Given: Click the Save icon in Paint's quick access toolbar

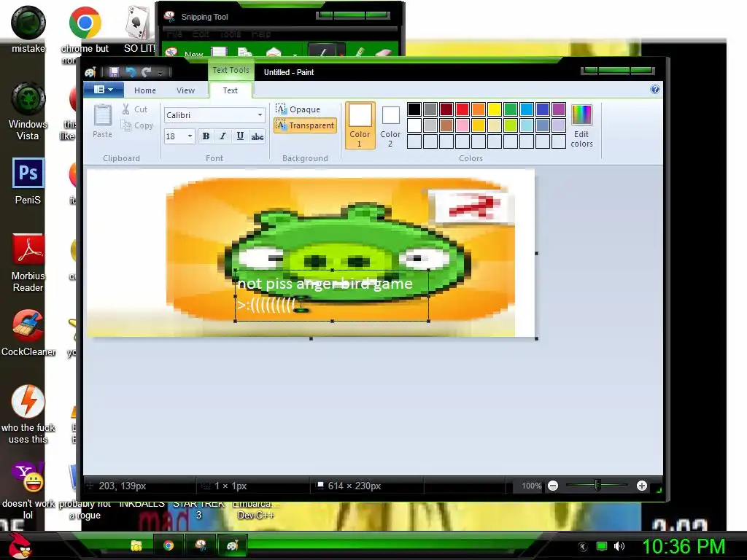Looking at the screenshot, I should pyautogui.click(x=114, y=72).
